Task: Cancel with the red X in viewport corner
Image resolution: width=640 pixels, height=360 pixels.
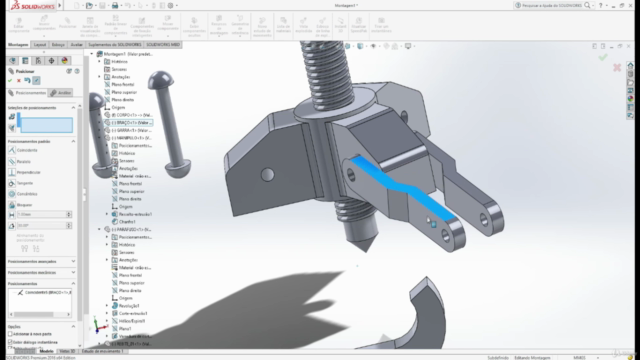Action: tap(617, 67)
